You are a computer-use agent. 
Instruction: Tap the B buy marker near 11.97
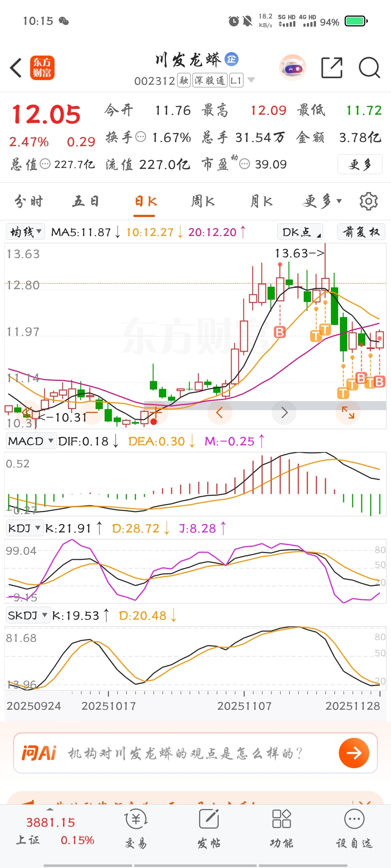tap(279, 332)
